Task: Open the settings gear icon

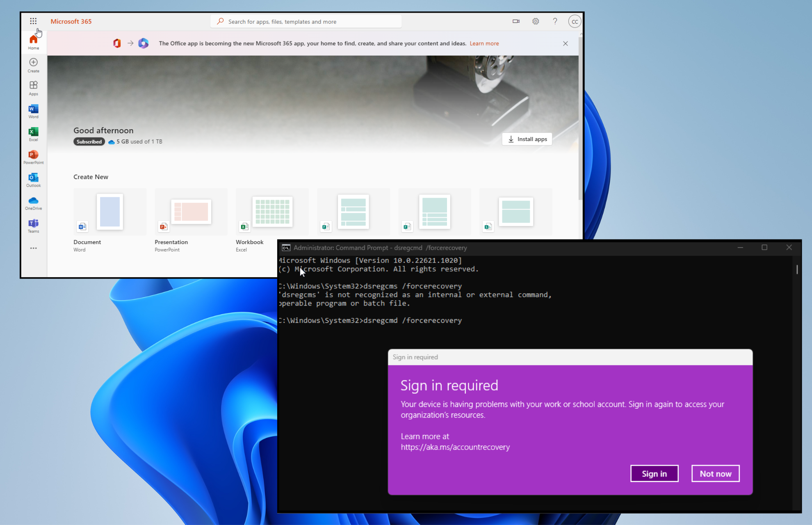Action: (x=536, y=21)
